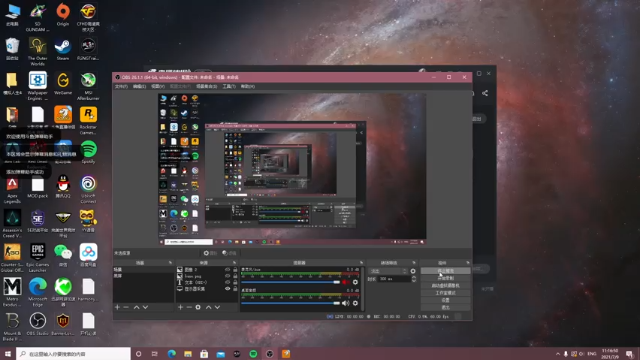
Task: Open the 工具(T) Tools menu
Action: [x=229, y=87]
